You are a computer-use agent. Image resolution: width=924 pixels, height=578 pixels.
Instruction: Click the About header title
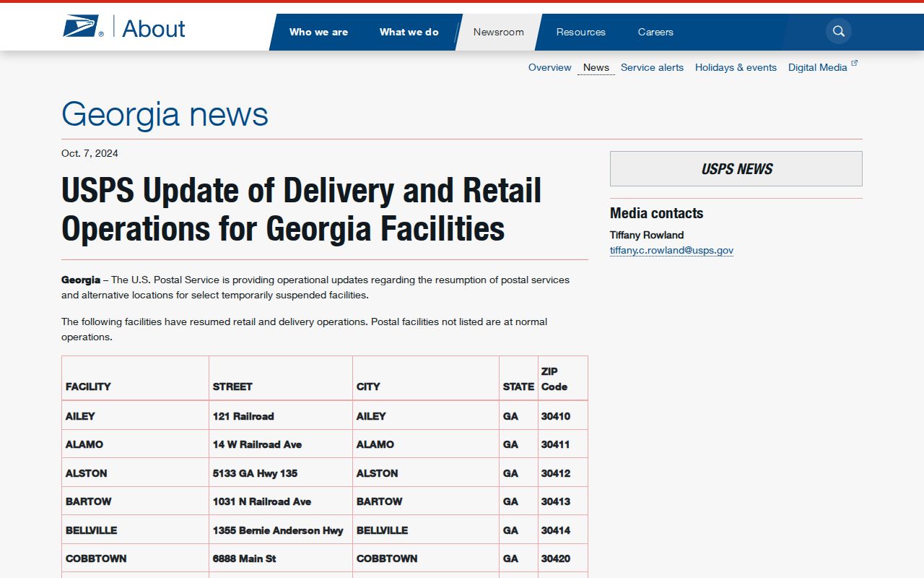[154, 29]
